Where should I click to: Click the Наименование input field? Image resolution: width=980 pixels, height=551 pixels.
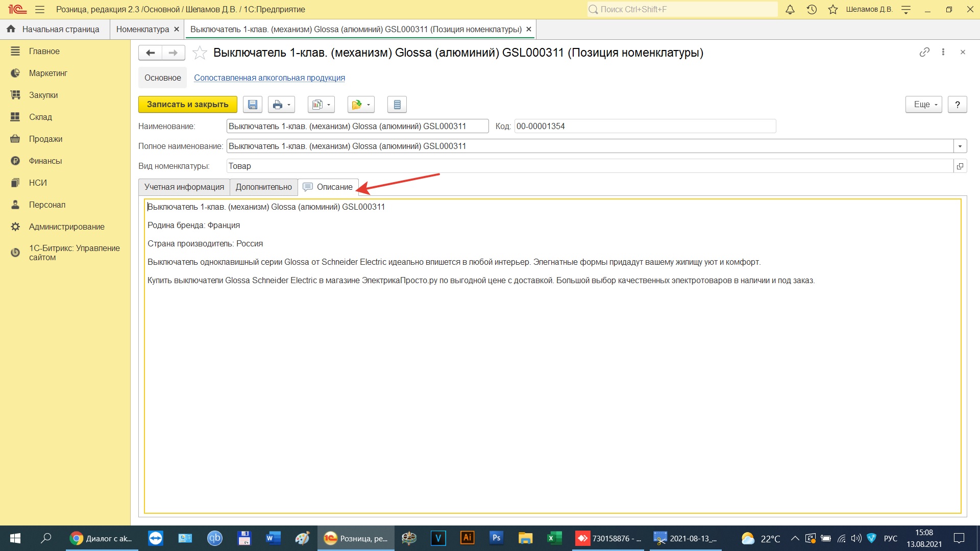click(357, 126)
